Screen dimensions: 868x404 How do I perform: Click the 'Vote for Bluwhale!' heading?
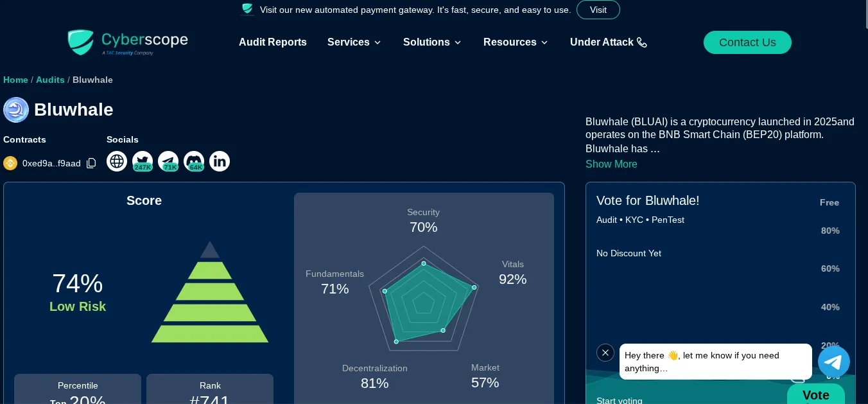coord(648,200)
